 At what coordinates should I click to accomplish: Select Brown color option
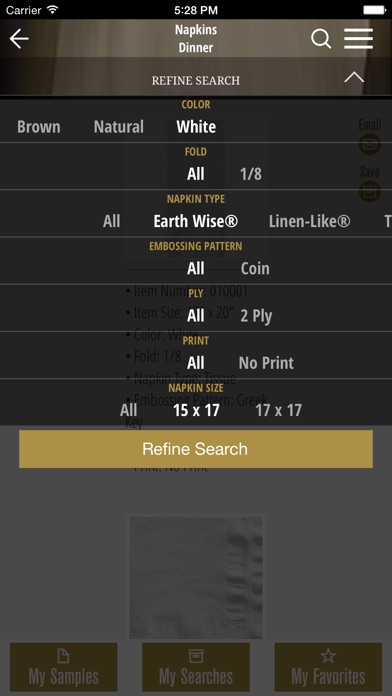[x=39, y=127]
